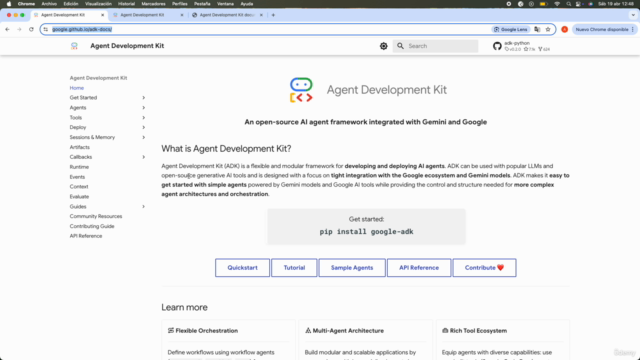Click the translate page icon

coord(537,29)
